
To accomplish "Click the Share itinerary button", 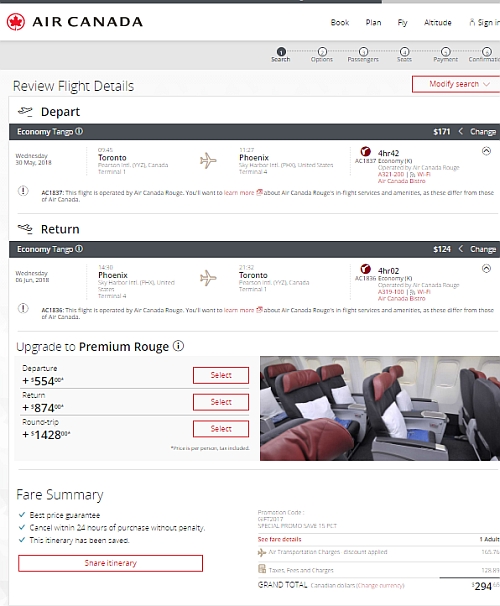I will tap(111, 563).
